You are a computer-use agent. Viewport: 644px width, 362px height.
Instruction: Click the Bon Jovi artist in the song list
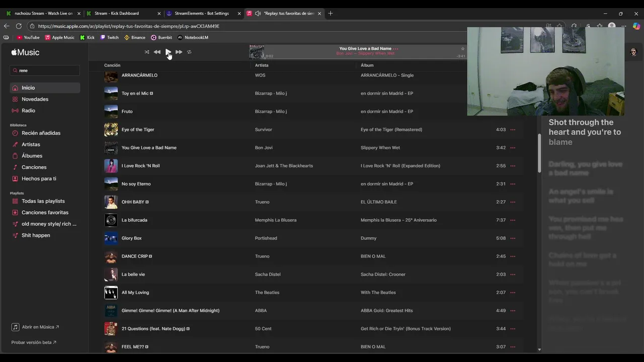264,148
